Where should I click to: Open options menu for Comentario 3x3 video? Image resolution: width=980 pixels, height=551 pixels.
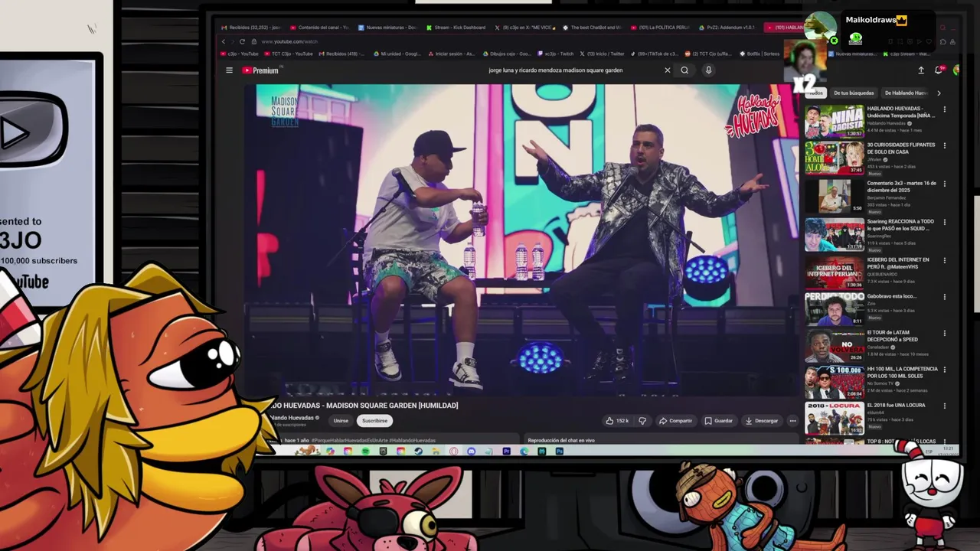point(944,184)
